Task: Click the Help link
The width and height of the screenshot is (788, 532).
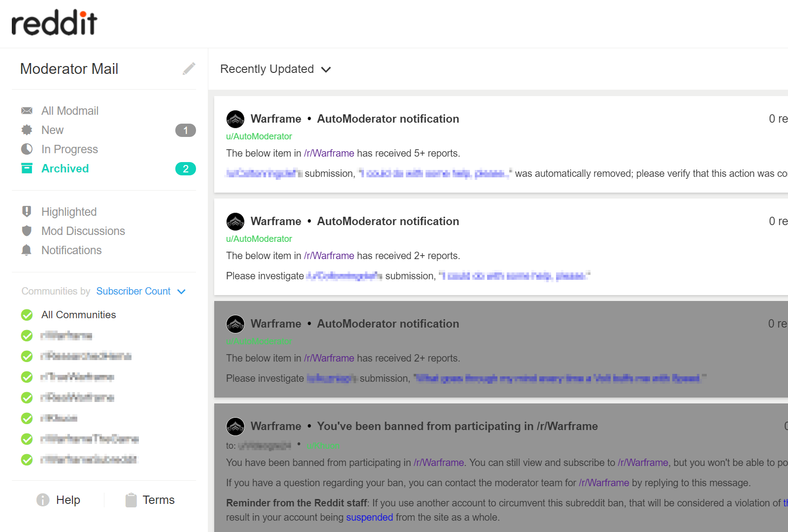Action: click(x=68, y=500)
